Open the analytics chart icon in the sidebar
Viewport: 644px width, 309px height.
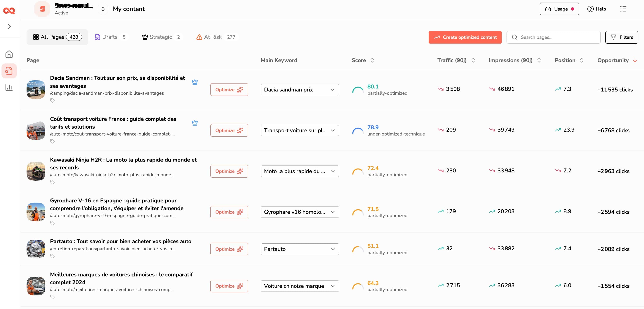pos(9,88)
